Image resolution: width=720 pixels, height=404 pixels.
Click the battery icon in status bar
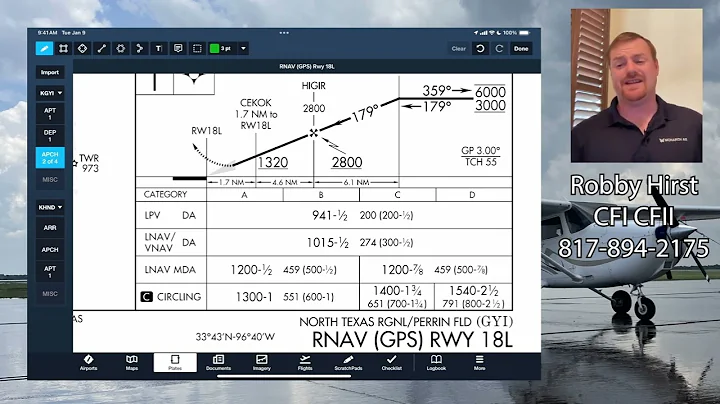point(525,33)
